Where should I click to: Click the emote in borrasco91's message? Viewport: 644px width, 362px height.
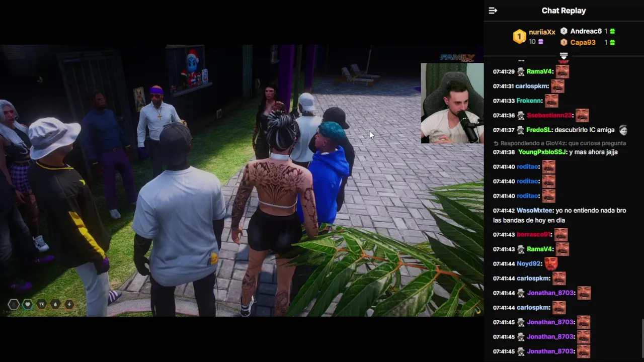(x=561, y=234)
